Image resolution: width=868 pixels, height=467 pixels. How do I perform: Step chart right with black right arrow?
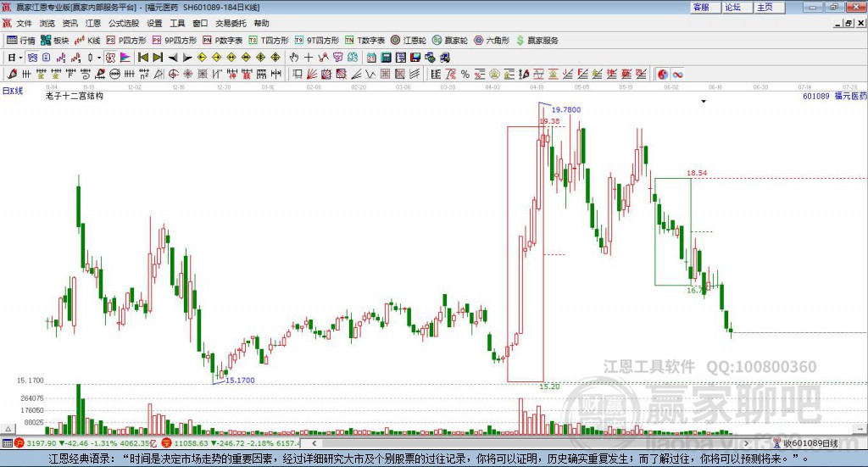click(187, 58)
